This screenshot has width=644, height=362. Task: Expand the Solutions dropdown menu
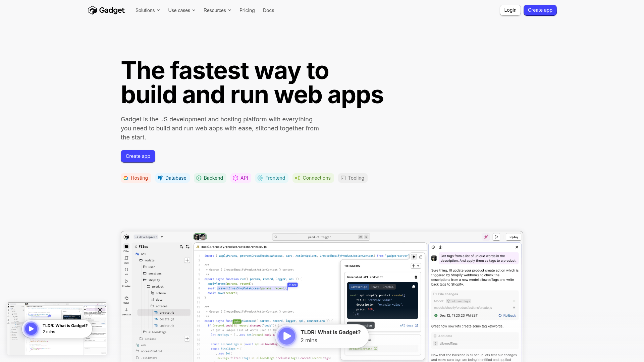tap(148, 10)
